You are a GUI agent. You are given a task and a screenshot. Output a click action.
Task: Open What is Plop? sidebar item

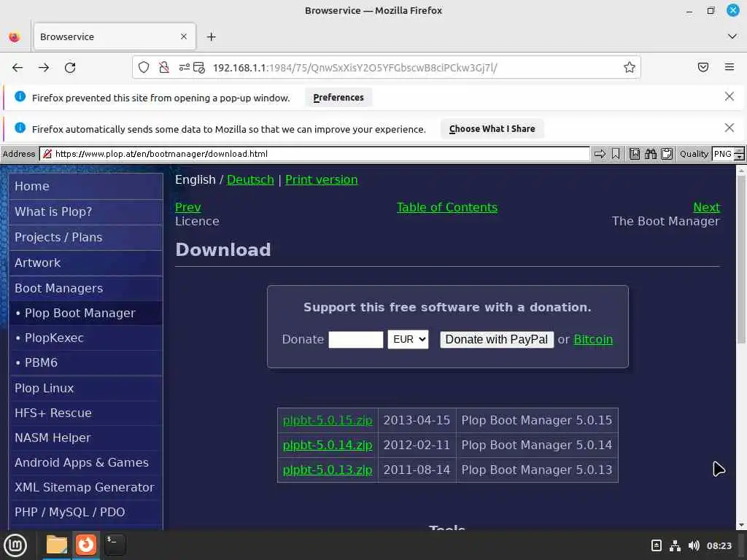pos(86,212)
